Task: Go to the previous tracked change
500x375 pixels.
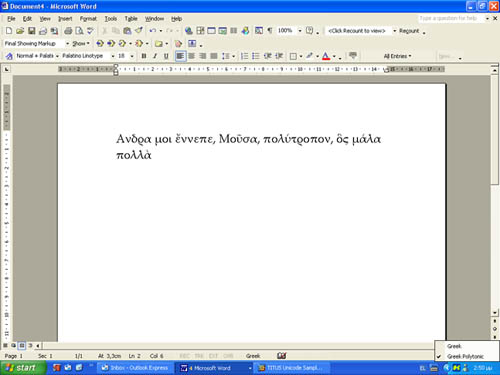Action: (x=100, y=43)
